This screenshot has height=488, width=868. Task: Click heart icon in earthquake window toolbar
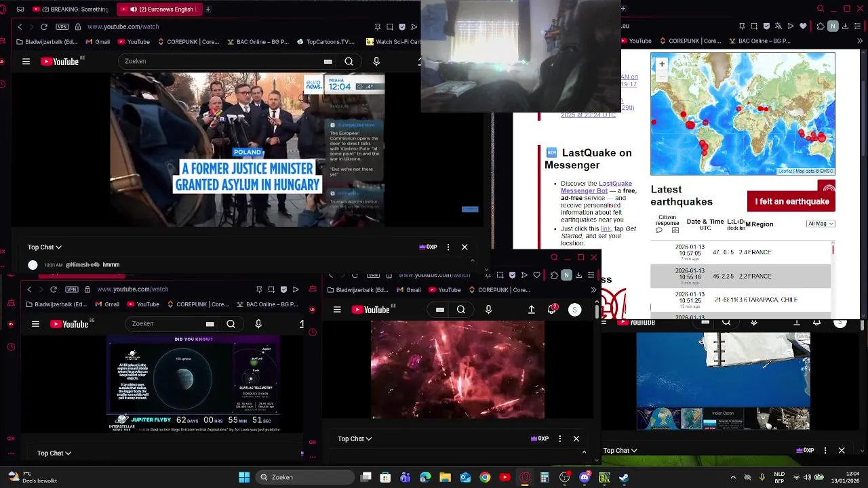coord(803,26)
